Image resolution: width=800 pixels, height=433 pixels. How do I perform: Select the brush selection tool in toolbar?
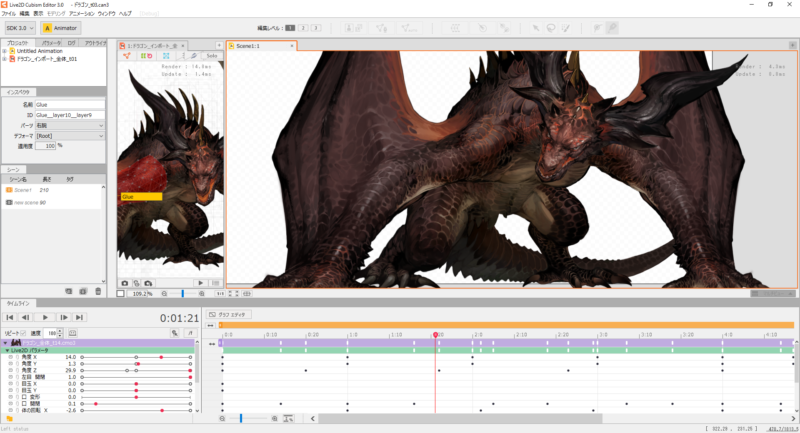click(x=565, y=28)
